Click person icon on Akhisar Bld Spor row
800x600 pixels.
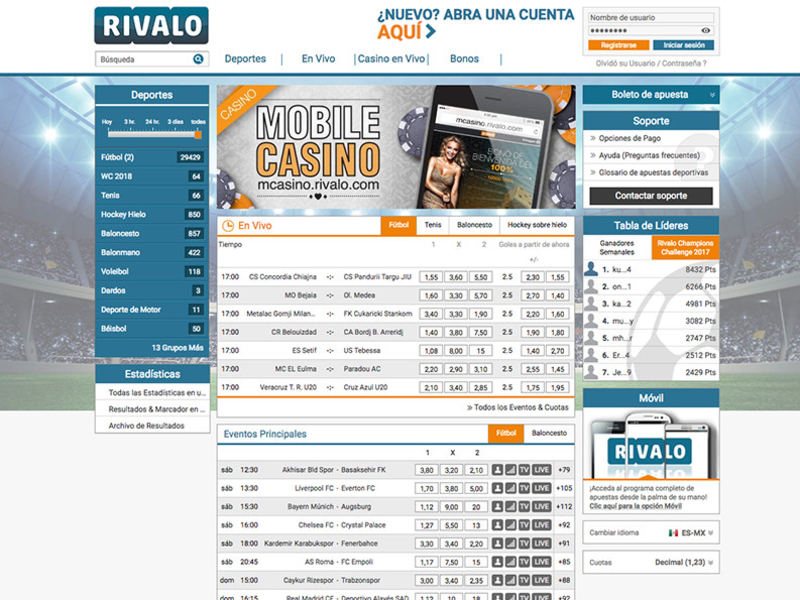pos(497,470)
